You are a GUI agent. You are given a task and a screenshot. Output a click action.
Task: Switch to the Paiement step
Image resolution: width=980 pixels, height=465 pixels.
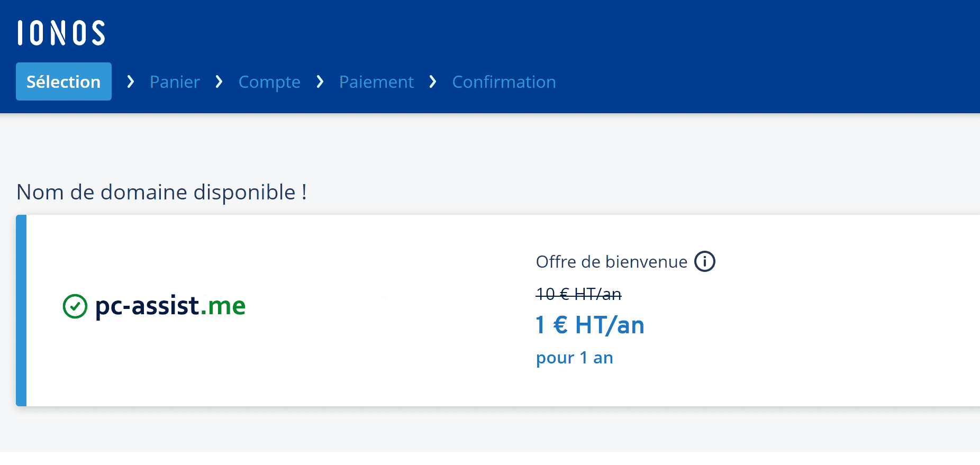[x=376, y=82]
